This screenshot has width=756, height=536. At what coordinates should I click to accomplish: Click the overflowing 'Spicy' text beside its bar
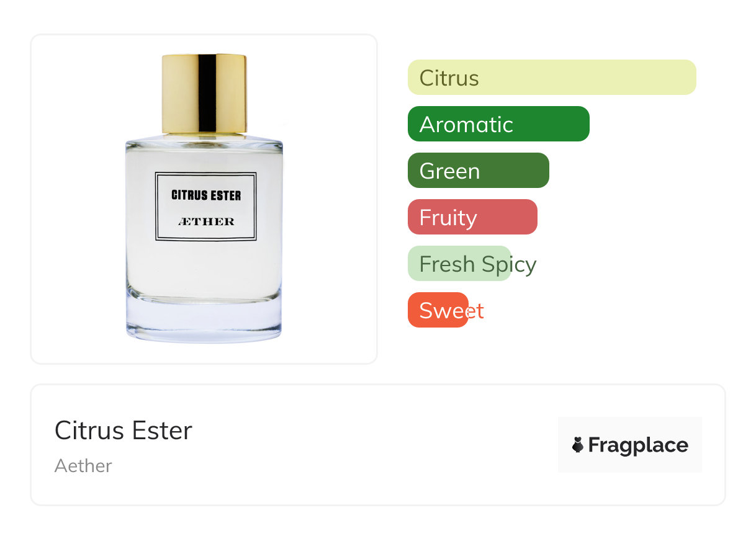509,265
